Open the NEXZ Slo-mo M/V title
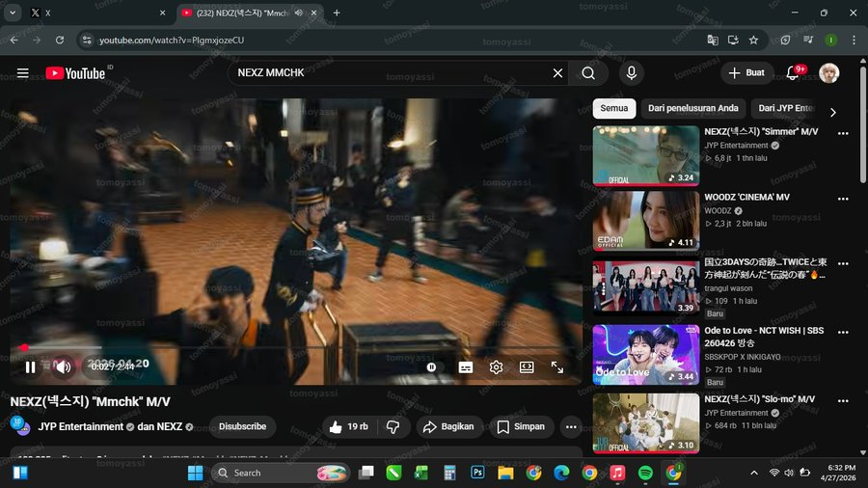The image size is (868, 488). (x=760, y=399)
